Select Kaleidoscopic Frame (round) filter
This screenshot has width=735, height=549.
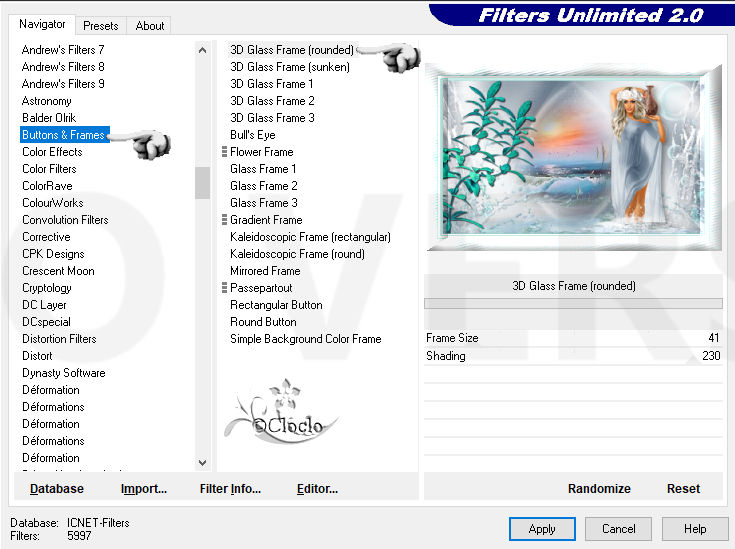[297, 254]
